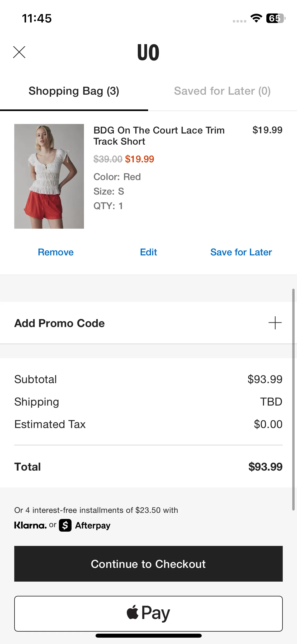Tap the 11:45 status bar clock
297x644 pixels.
click(37, 19)
